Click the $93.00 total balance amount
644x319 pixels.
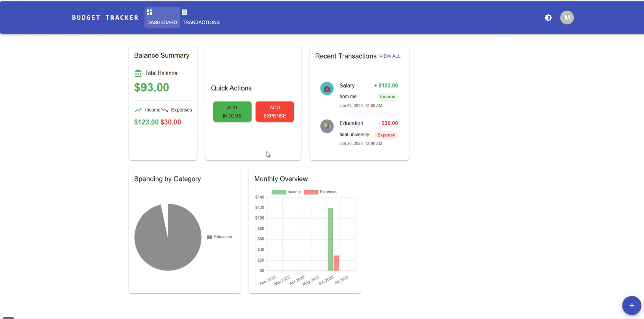(x=152, y=88)
